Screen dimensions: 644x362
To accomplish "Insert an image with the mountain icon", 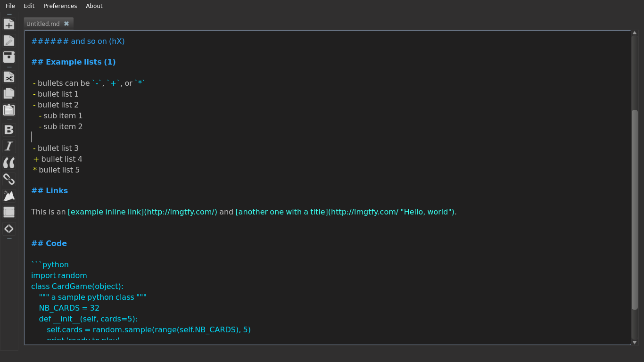I will point(9,196).
